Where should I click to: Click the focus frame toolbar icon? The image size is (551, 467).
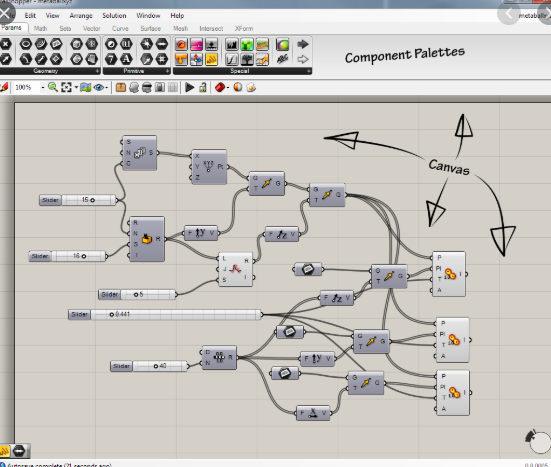coord(66,87)
